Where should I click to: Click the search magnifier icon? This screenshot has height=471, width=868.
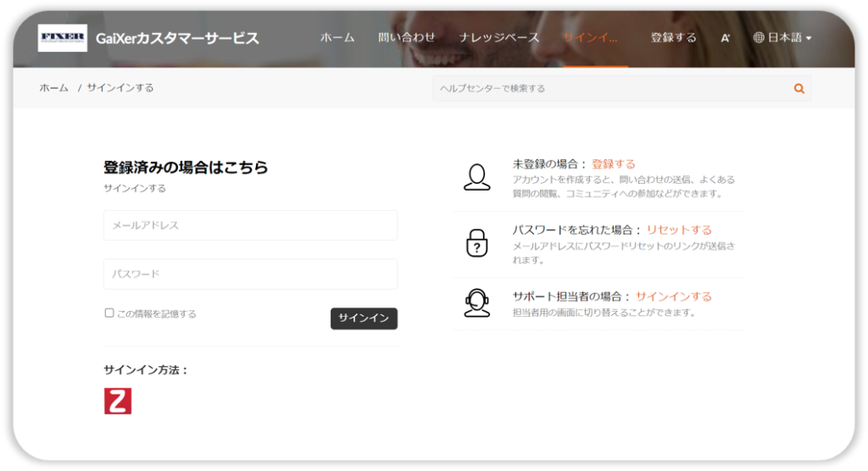tap(798, 88)
